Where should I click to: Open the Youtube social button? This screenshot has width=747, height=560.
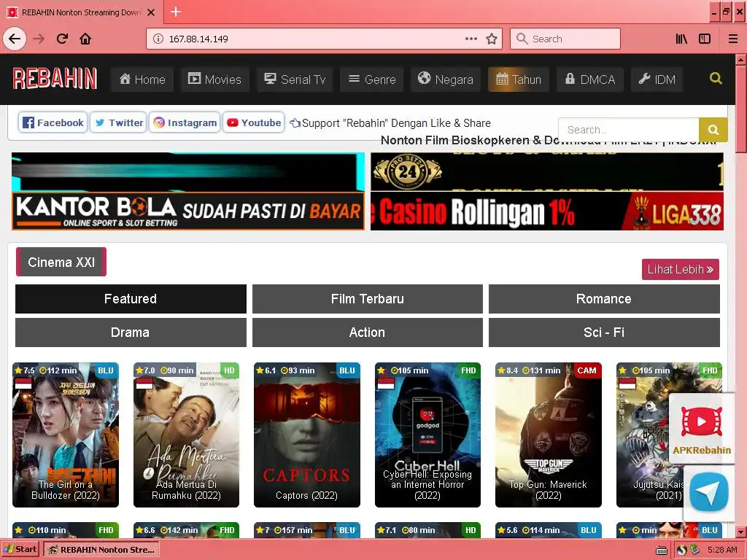pos(253,122)
